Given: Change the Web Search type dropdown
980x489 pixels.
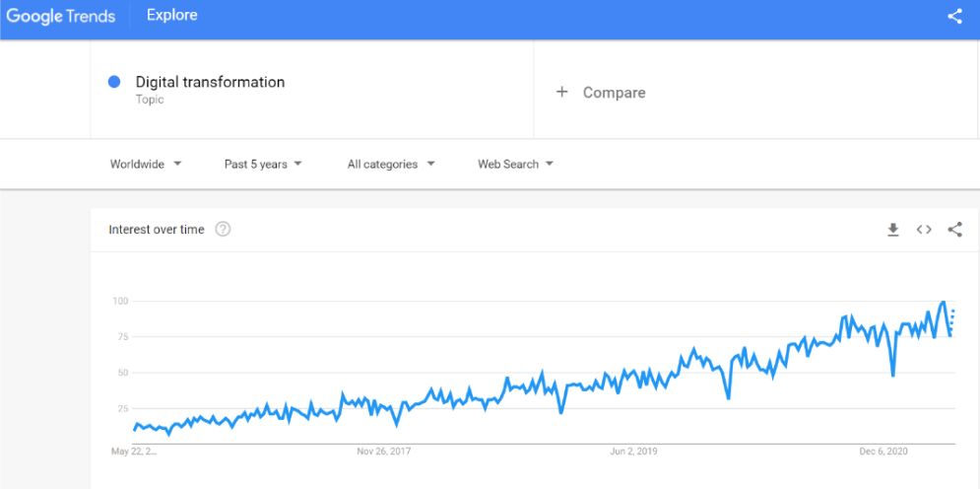Looking at the screenshot, I should tap(515, 164).
